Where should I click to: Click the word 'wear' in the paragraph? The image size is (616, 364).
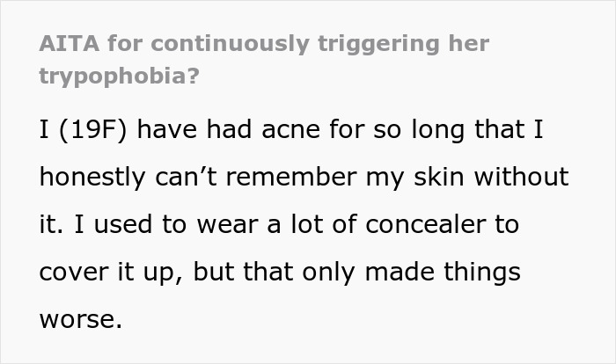227,225
